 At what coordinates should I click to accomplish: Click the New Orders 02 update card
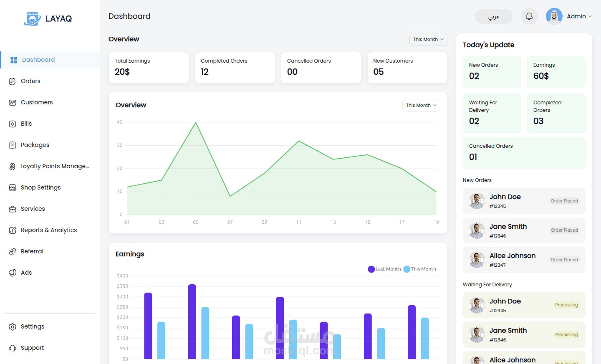coord(492,72)
